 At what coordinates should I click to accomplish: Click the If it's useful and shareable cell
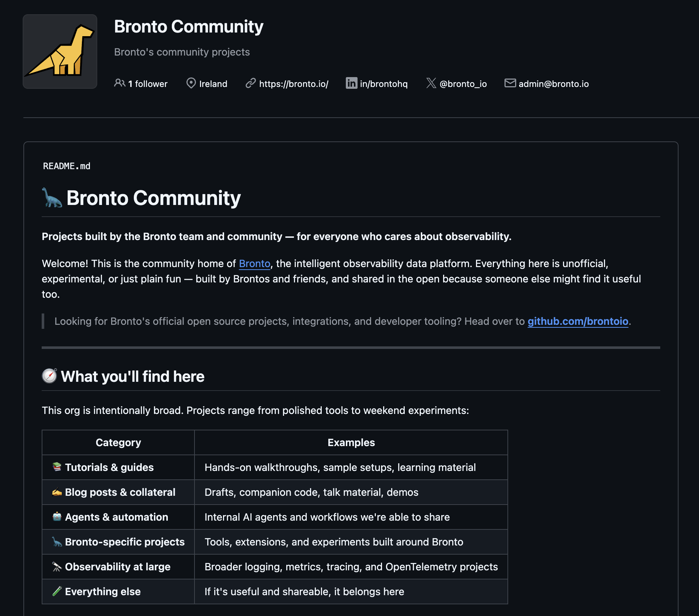point(351,592)
